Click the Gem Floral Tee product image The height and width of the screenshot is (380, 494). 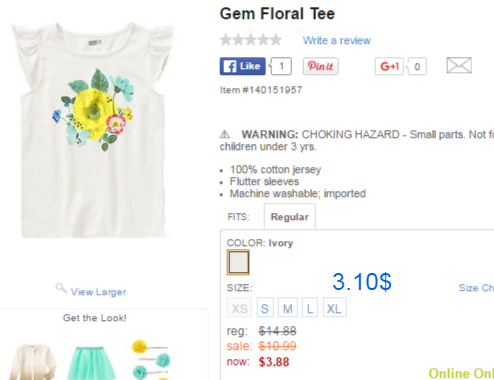pyautogui.click(x=93, y=130)
